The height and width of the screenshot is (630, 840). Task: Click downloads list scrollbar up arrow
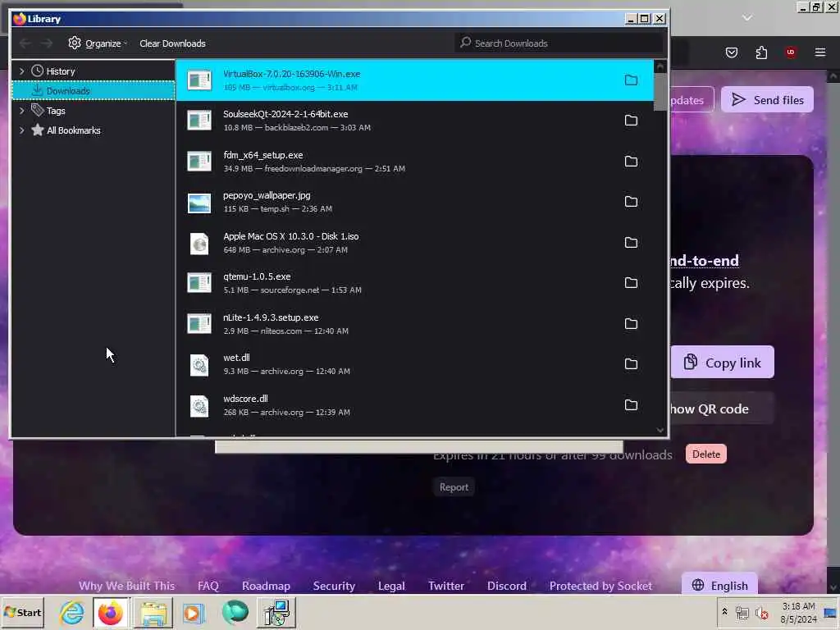click(x=660, y=66)
